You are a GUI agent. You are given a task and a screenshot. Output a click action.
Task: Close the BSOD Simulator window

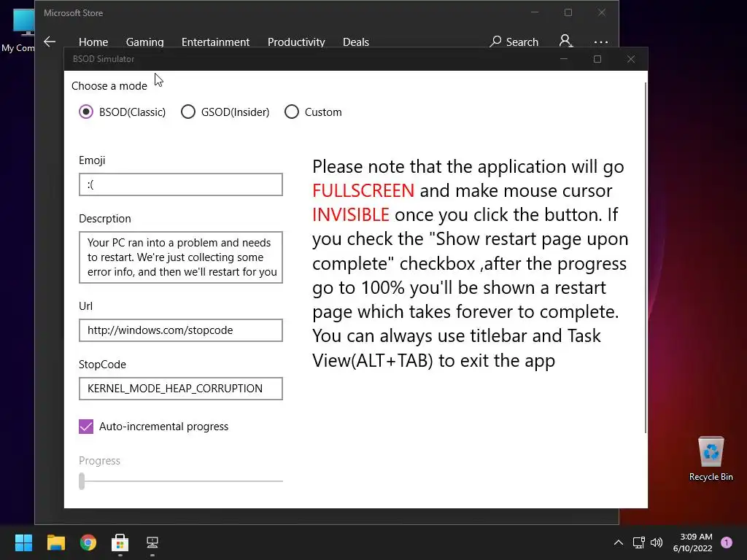(x=631, y=59)
